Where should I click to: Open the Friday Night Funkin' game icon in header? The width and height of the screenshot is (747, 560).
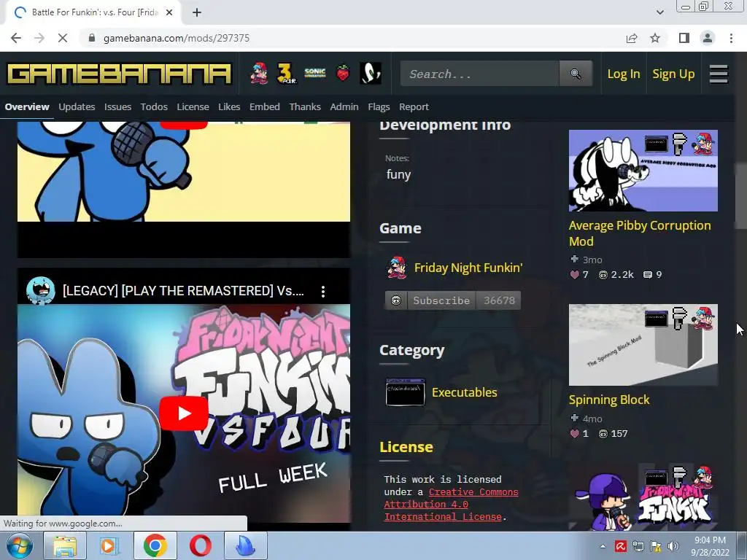[x=259, y=74]
